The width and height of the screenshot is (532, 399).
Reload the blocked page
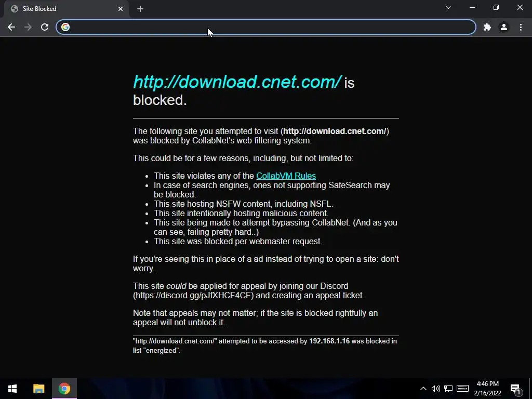coord(45,27)
